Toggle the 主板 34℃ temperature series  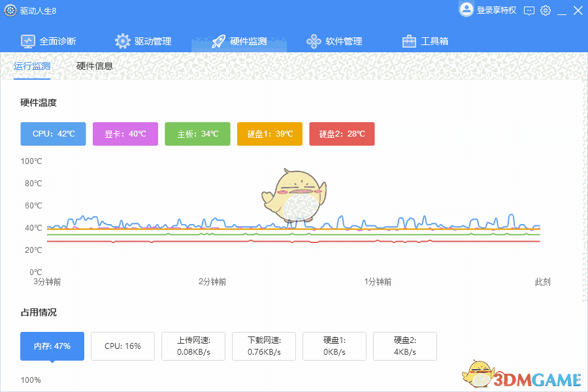coord(197,134)
